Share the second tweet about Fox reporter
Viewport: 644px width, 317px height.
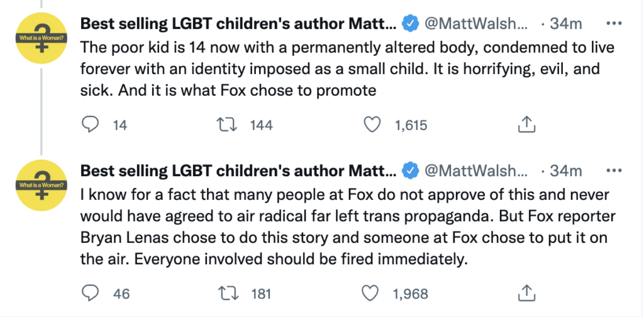(525, 292)
